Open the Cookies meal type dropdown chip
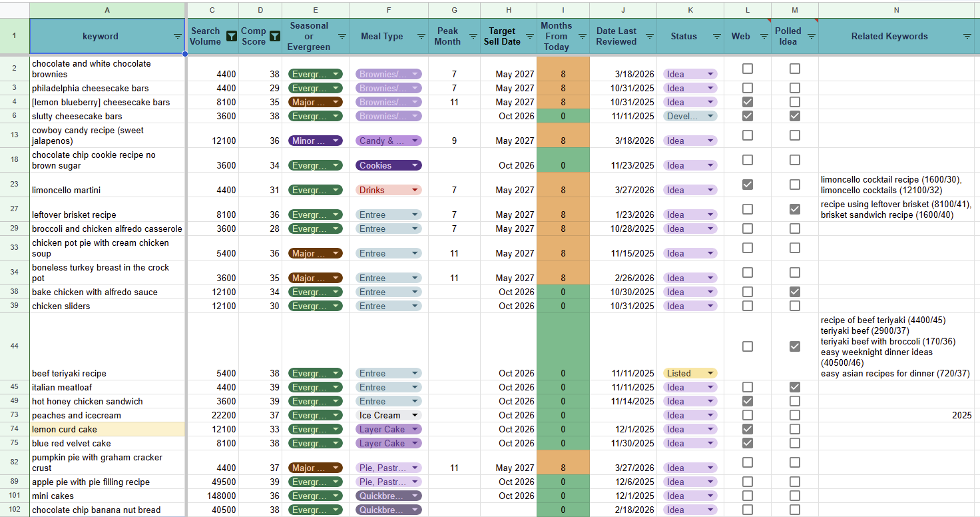980x517 pixels. tap(389, 165)
